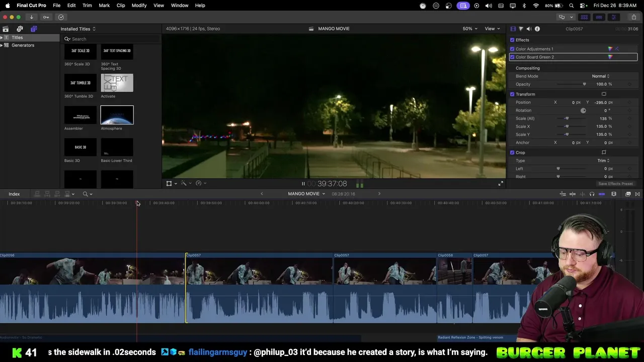This screenshot has height=362, width=644.
Task: Open the Window menu
Action: point(180,5)
